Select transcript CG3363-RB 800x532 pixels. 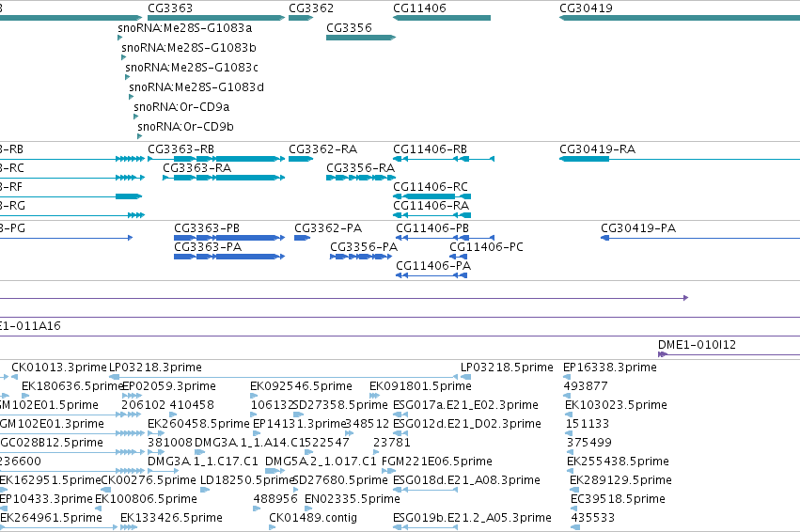click(216, 159)
